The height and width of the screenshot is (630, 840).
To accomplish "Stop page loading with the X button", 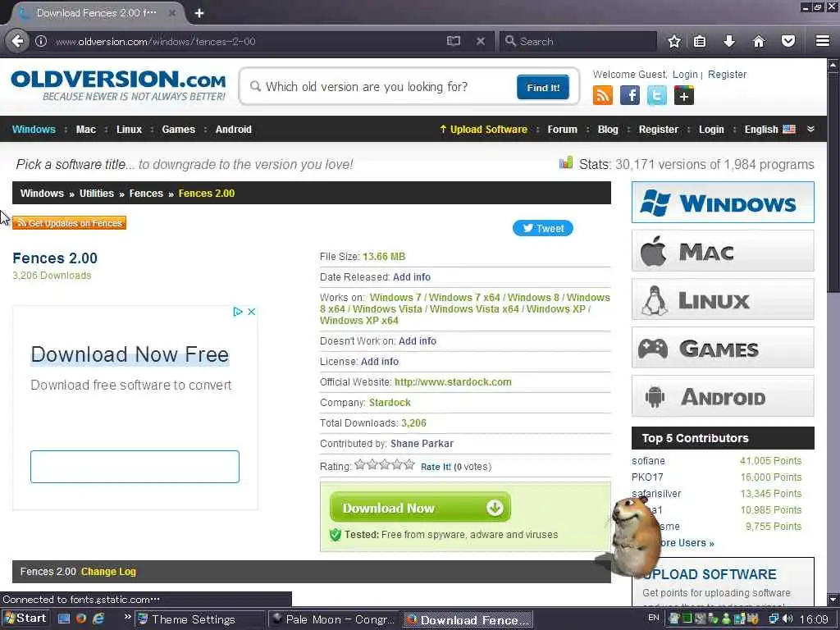I will [481, 41].
